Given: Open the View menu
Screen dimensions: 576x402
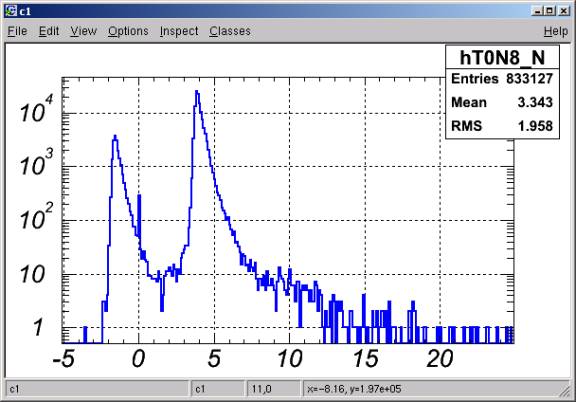Looking at the screenshot, I should click(83, 31).
